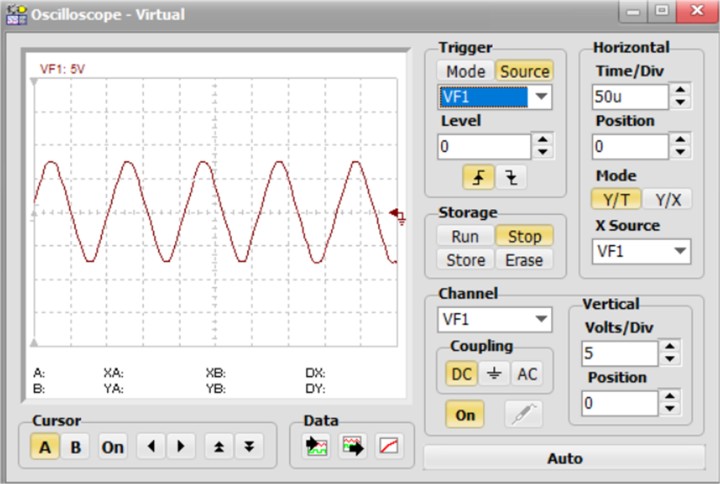Click the import-data-to-scope icon
Image resolution: width=720 pixels, height=484 pixels.
(317, 446)
